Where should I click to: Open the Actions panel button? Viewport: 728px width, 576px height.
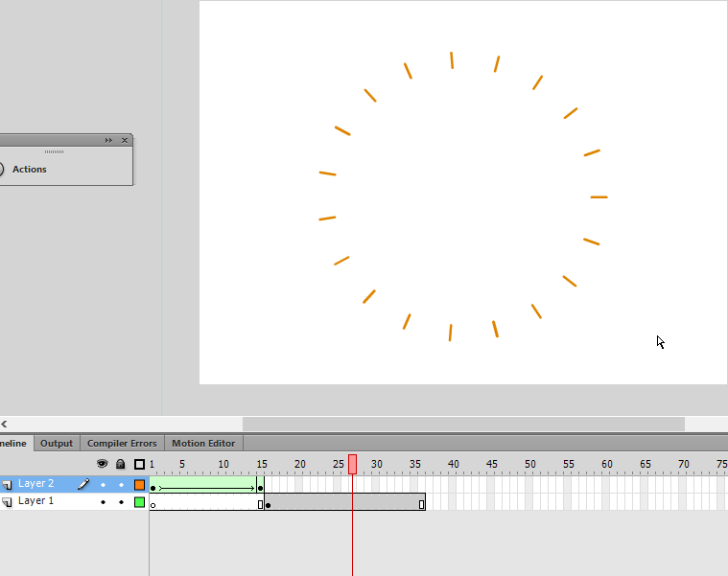(29, 170)
